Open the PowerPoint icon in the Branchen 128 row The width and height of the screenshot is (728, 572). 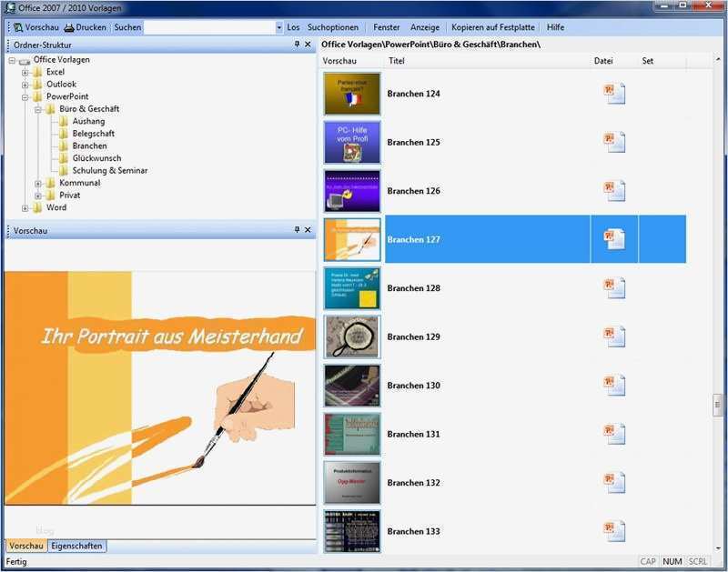point(615,289)
